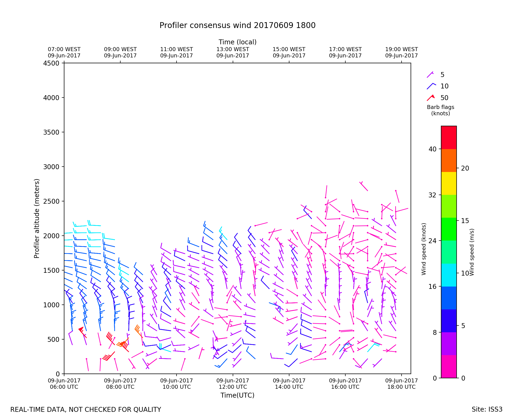Click the 5-knot barb legend icon
Screen dimensions: 513x420
pyautogui.click(x=430, y=74)
